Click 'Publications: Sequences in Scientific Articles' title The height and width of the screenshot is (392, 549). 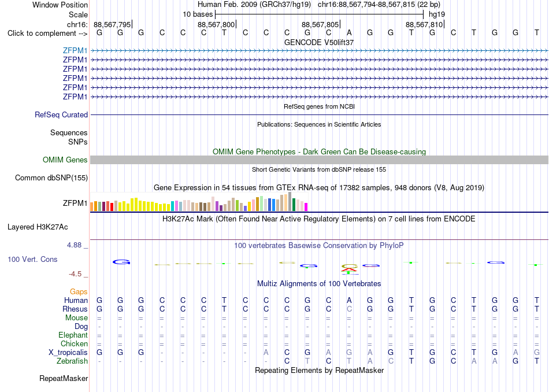319,124
